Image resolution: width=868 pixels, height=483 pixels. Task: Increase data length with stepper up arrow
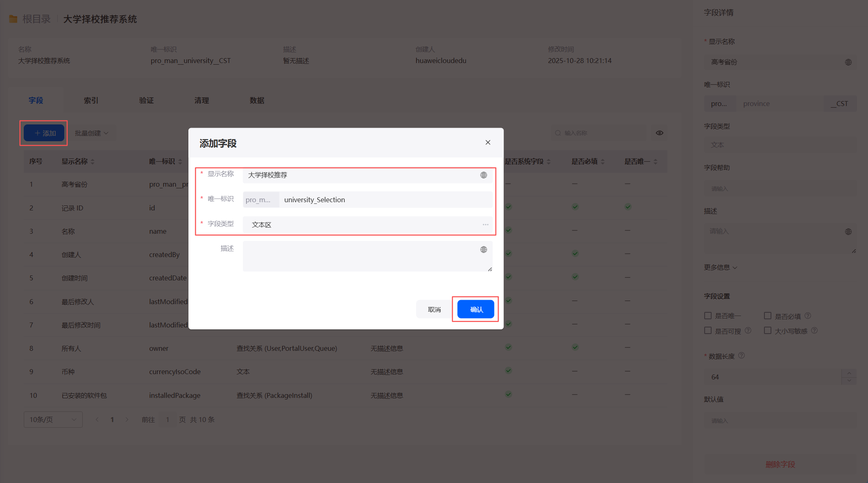[x=849, y=373]
